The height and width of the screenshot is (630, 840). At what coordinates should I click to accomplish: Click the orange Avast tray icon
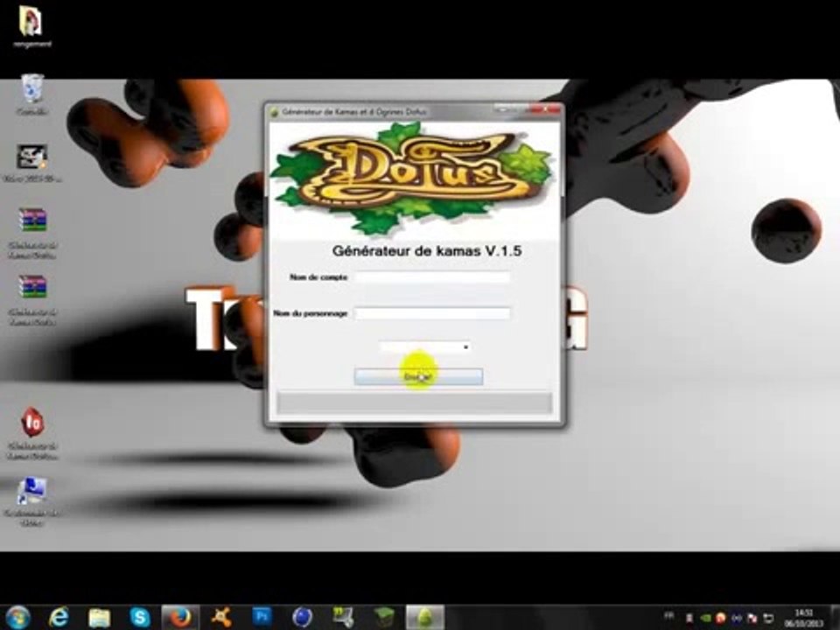[x=721, y=619]
